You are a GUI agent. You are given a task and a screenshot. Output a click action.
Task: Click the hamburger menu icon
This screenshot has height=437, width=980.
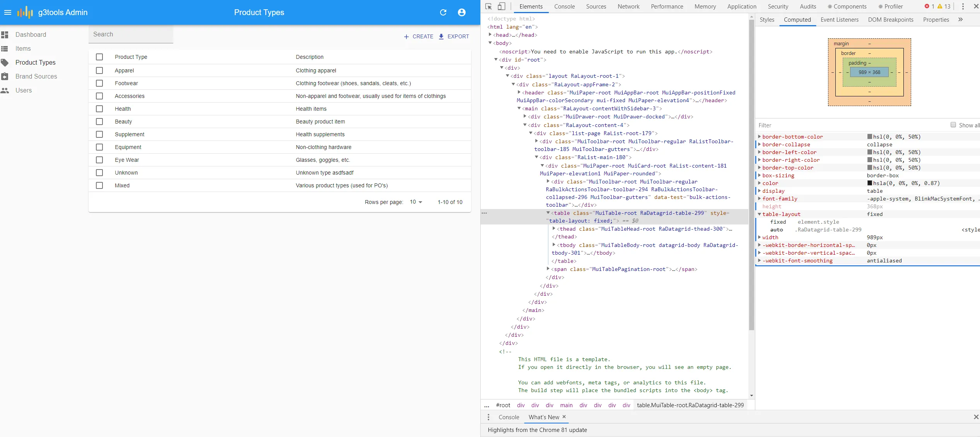(x=8, y=12)
